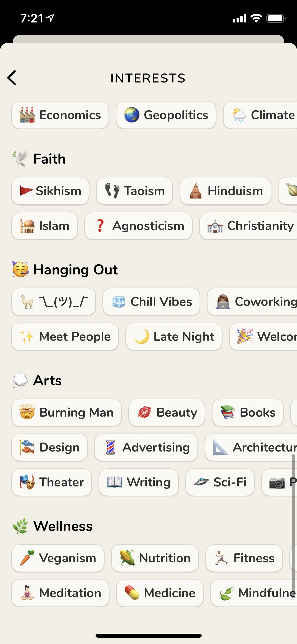The height and width of the screenshot is (644, 297).
Task: Choose the Hinduism temple chip
Action: 225,191
